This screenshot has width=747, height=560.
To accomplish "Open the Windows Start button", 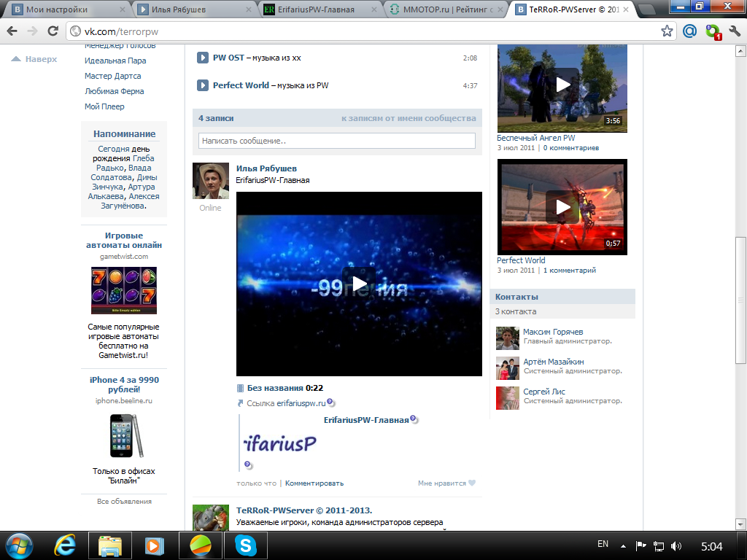I will coord(19,545).
